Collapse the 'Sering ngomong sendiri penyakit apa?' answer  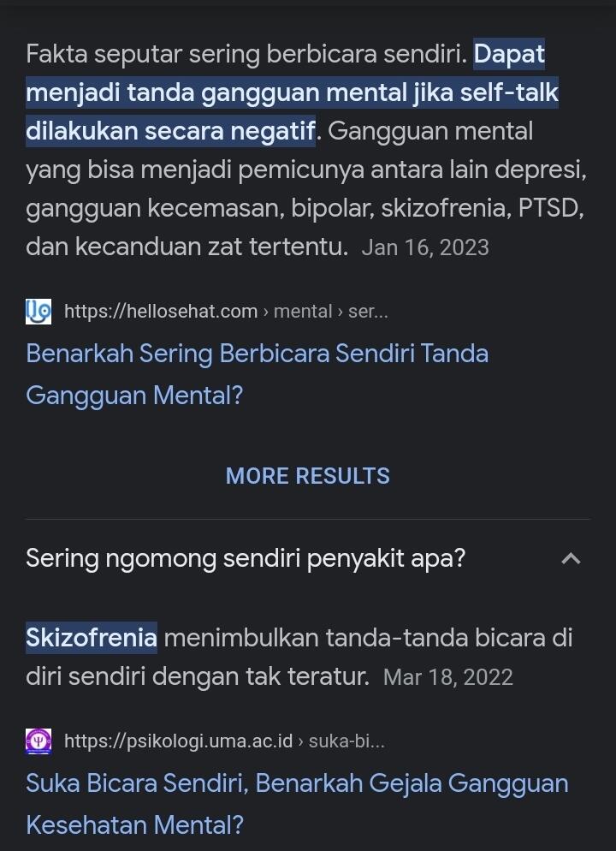pyautogui.click(x=572, y=557)
